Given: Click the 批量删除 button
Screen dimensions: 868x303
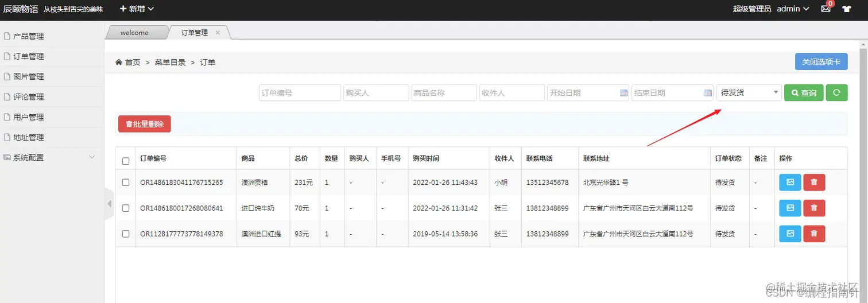Looking at the screenshot, I should point(145,124).
